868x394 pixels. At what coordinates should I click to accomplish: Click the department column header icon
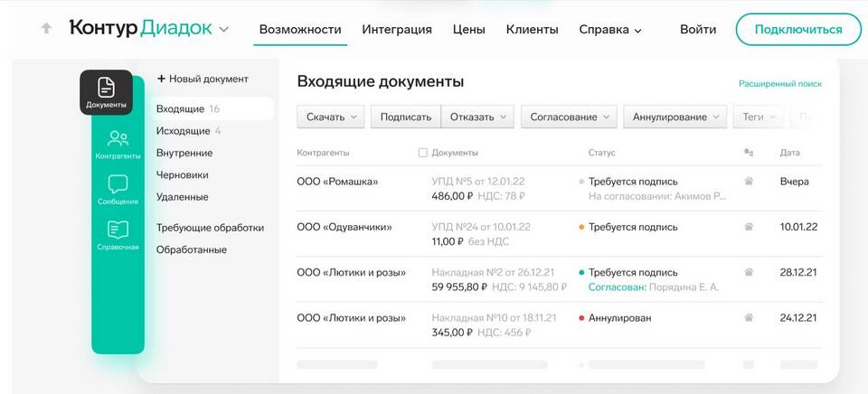[x=748, y=153]
